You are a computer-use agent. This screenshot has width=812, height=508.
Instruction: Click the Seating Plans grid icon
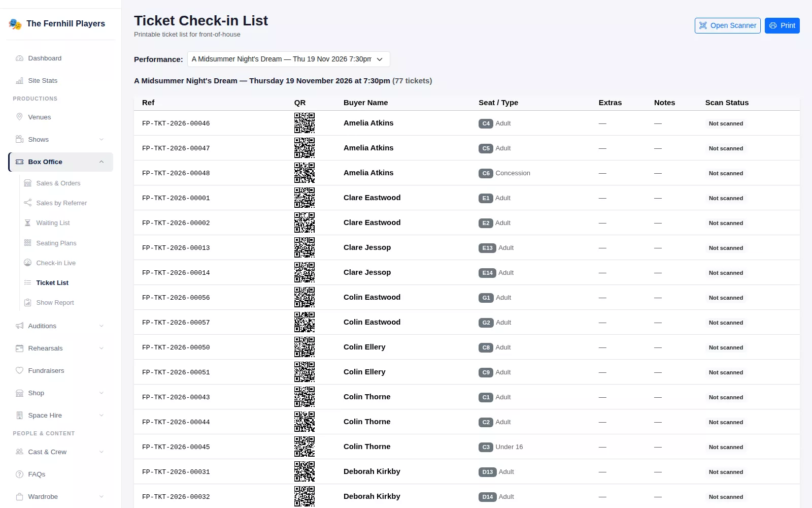[27, 243]
